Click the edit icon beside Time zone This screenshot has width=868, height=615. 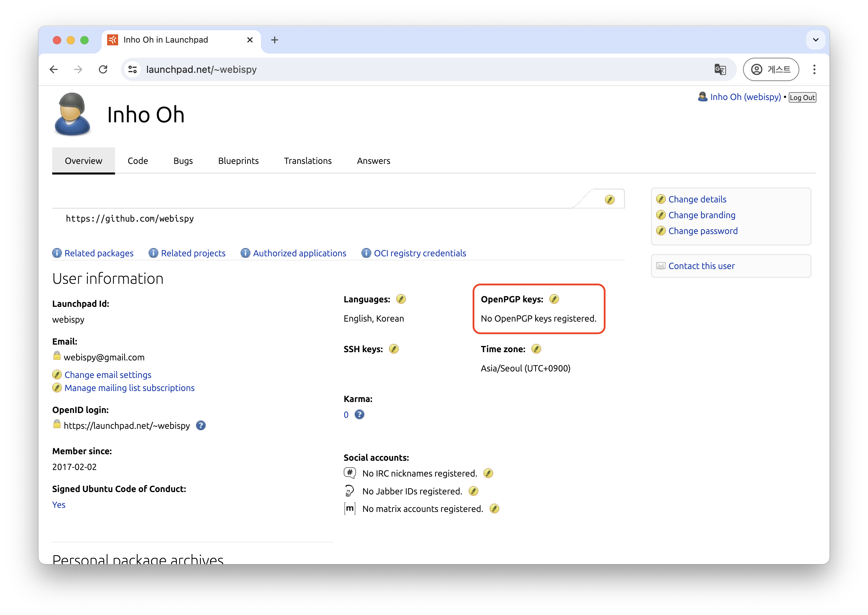[x=536, y=349]
